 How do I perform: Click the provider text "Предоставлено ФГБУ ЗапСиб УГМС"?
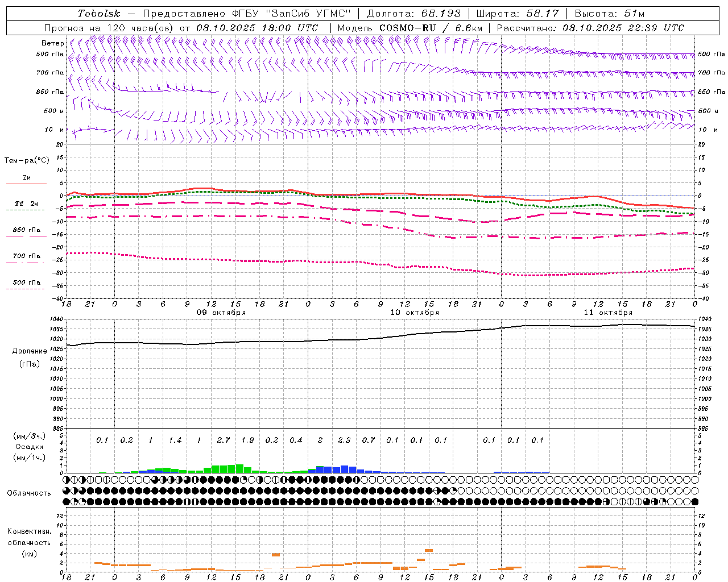coord(247,14)
